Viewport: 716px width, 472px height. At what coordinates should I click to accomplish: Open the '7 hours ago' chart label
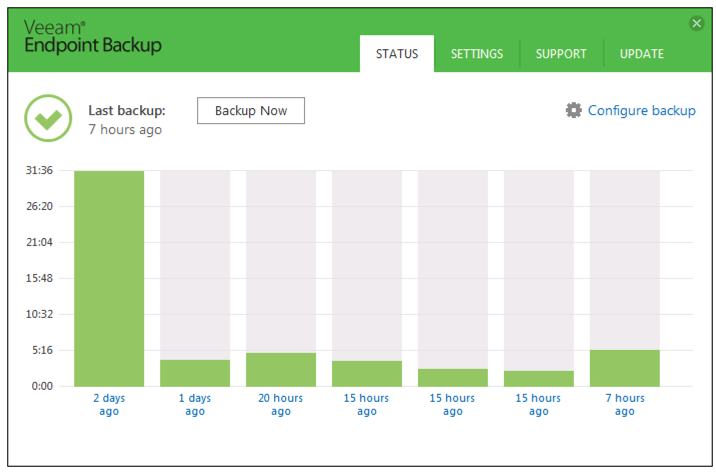click(625, 404)
